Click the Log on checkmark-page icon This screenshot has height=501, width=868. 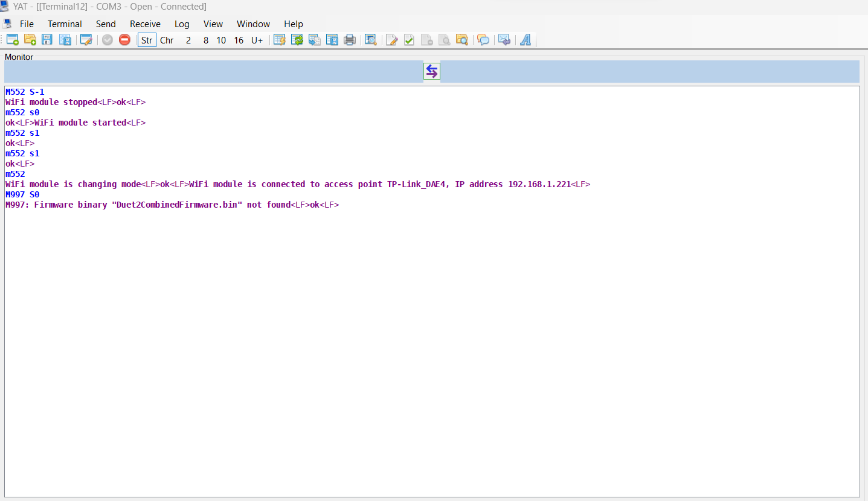(409, 40)
